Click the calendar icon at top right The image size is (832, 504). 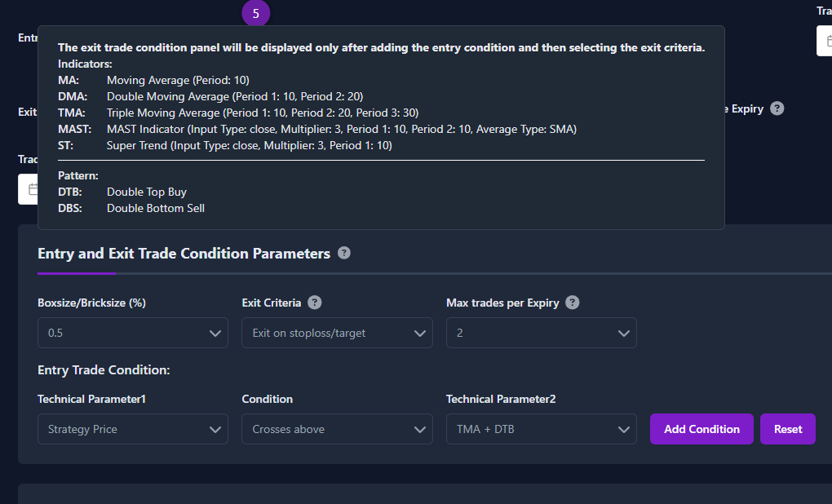829,41
